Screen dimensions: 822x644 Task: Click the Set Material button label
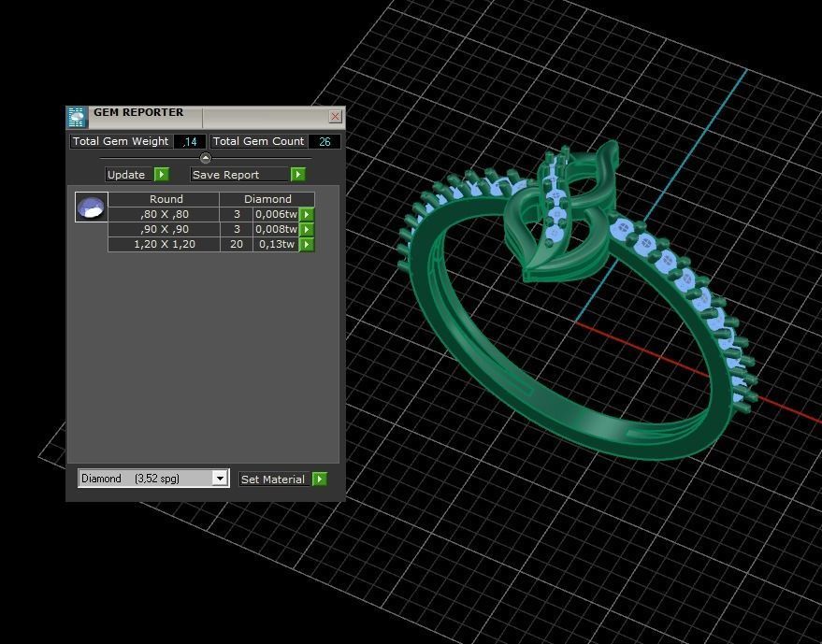pos(275,479)
